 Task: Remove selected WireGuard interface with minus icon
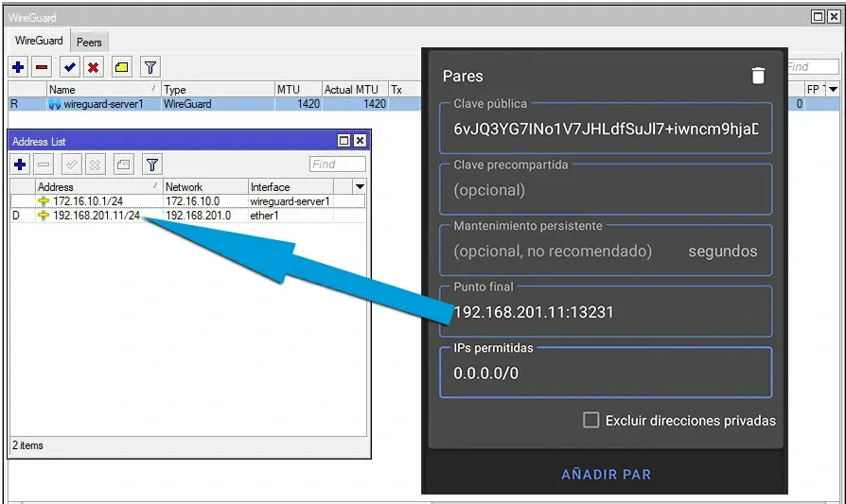[x=42, y=67]
